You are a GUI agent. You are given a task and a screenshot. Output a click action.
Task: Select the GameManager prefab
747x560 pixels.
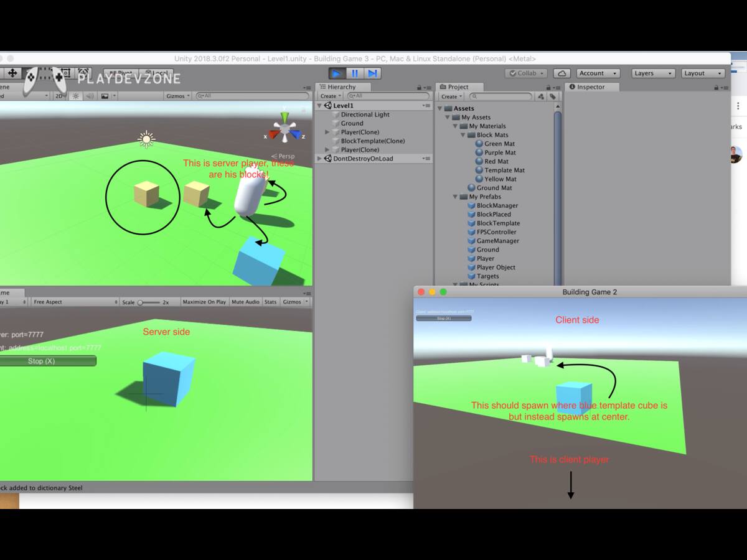pos(497,241)
